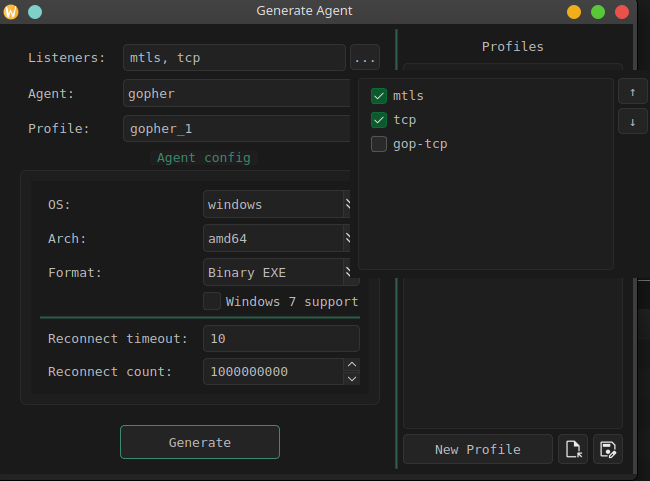This screenshot has height=481, width=650.
Task: Click the green maximize window button
Action: 598,12
